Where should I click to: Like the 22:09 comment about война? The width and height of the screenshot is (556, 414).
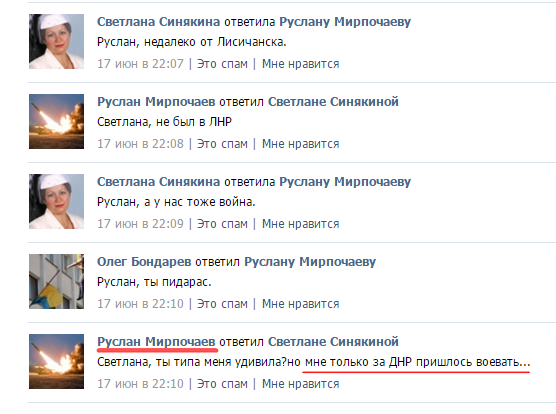pyautogui.click(x=301, y=224)
